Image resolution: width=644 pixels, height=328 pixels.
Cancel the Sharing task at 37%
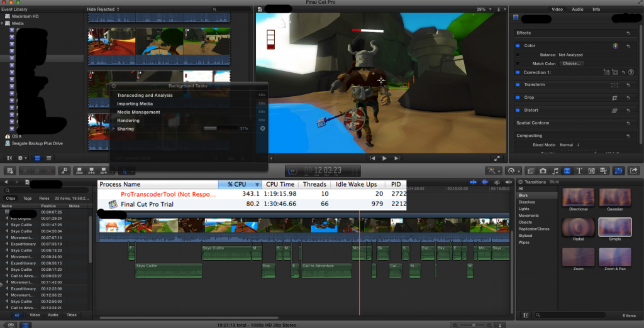tap(262, 128)
